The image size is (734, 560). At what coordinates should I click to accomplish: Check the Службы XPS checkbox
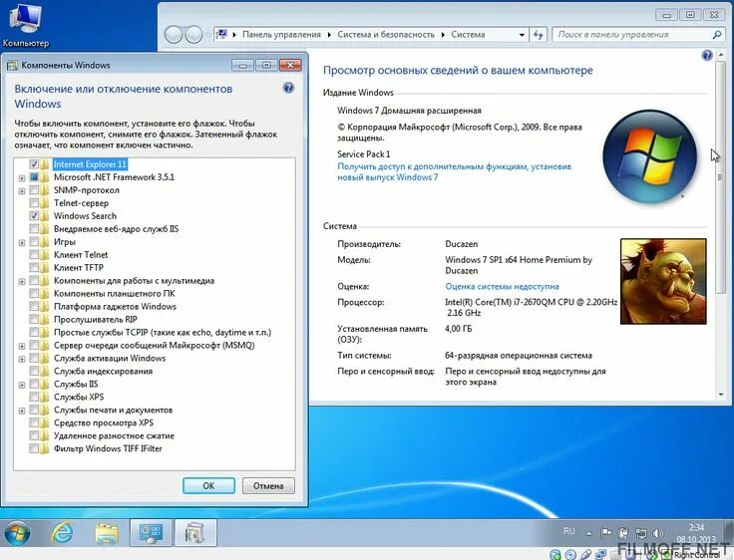[34, 397]
